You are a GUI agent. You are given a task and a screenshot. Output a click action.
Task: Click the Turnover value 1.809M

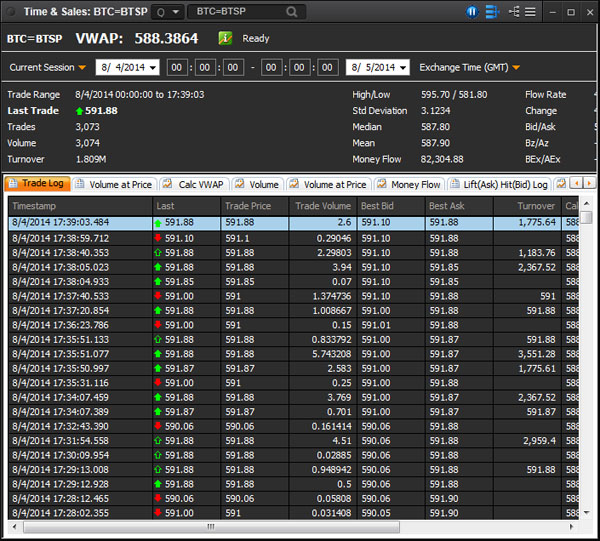coord(91,159)
